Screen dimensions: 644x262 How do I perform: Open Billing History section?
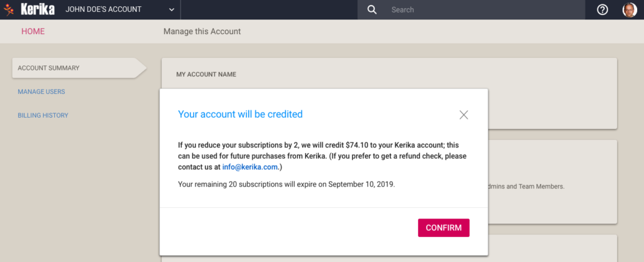coord(43,116)
